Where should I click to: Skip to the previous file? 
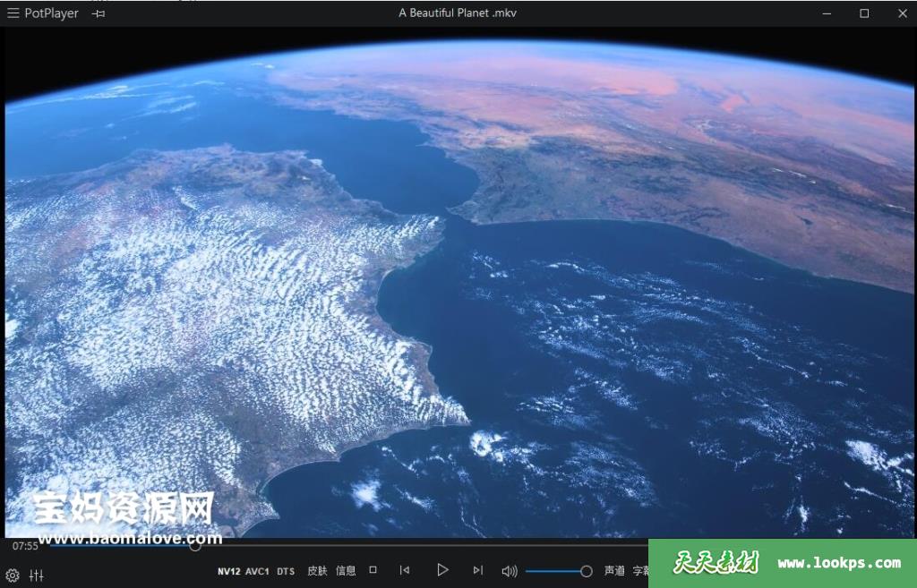click(405, 570)
